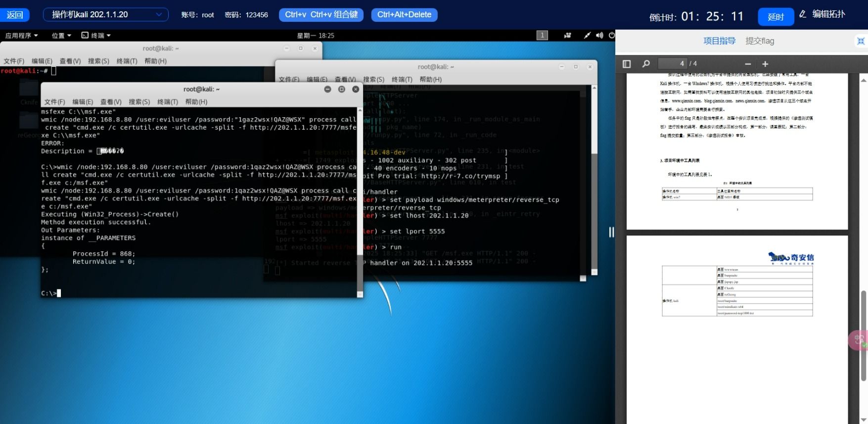
Task: Expand the 操作机kali 202.1.1.20 machine dropdown
Action: (x=106, y=15)
